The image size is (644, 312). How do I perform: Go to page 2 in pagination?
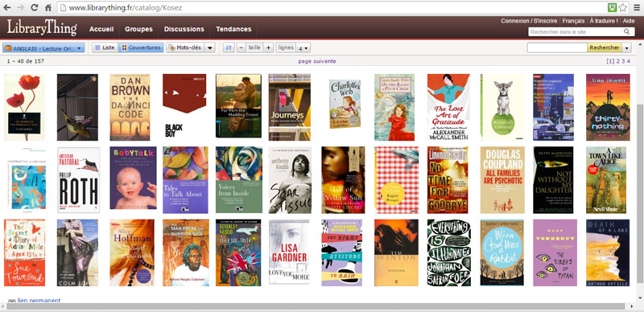coord(617,61)
